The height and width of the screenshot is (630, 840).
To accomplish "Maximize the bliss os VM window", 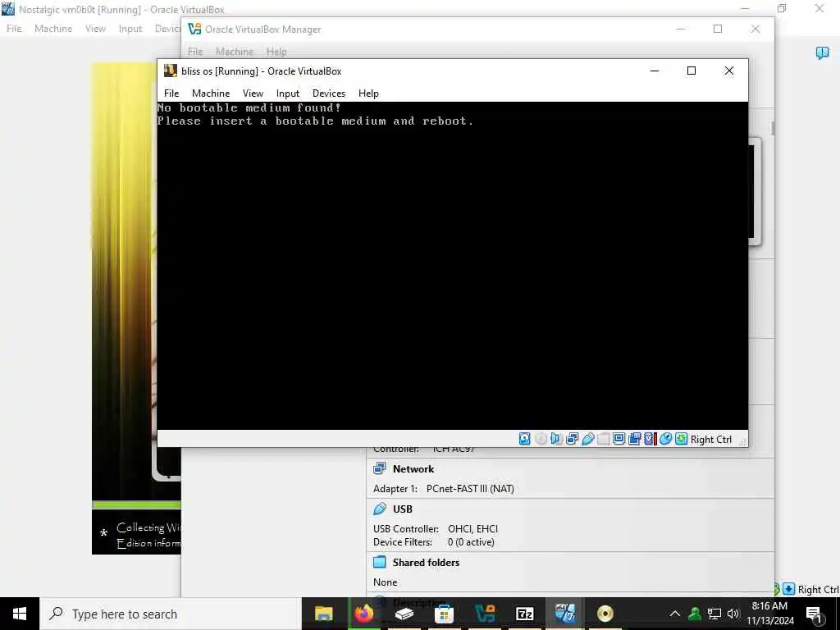I will [x=691, y=71].
